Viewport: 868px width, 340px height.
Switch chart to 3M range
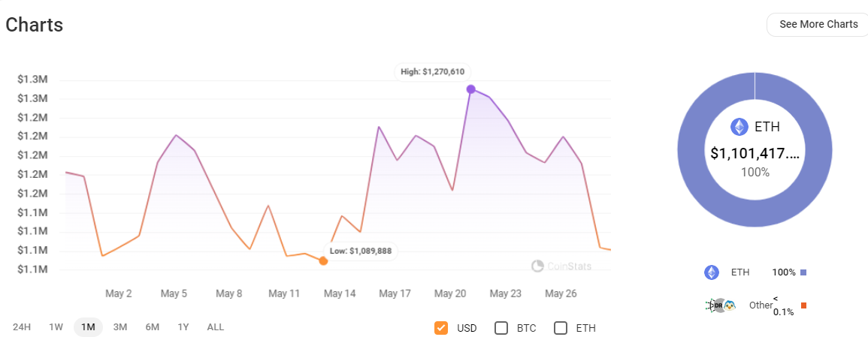[x=120, y=327]
